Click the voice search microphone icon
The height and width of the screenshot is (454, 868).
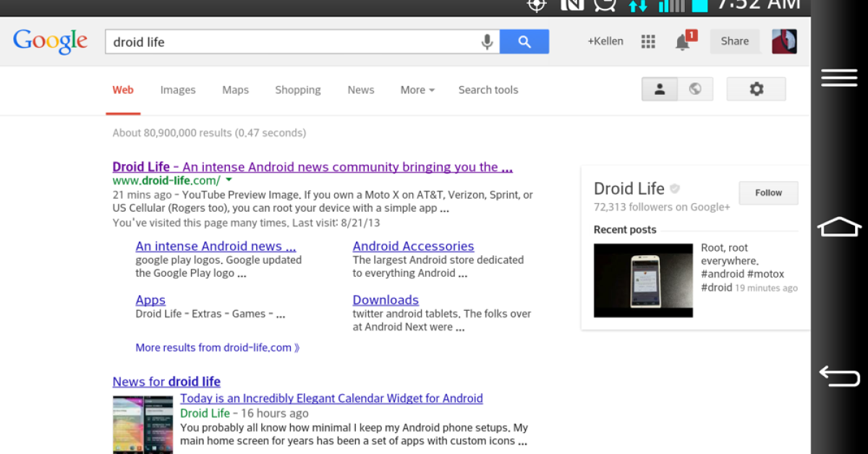pyautogui.click(x=488, y=42)
